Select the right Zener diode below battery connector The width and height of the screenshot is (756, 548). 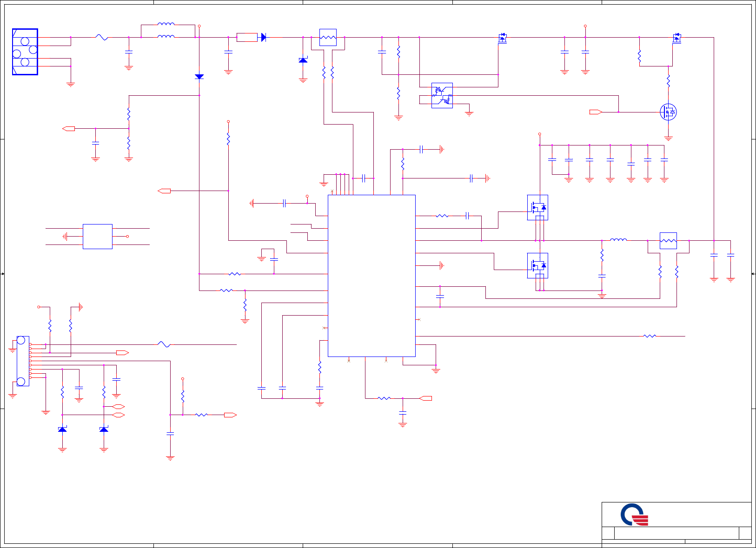click(104, 429)
